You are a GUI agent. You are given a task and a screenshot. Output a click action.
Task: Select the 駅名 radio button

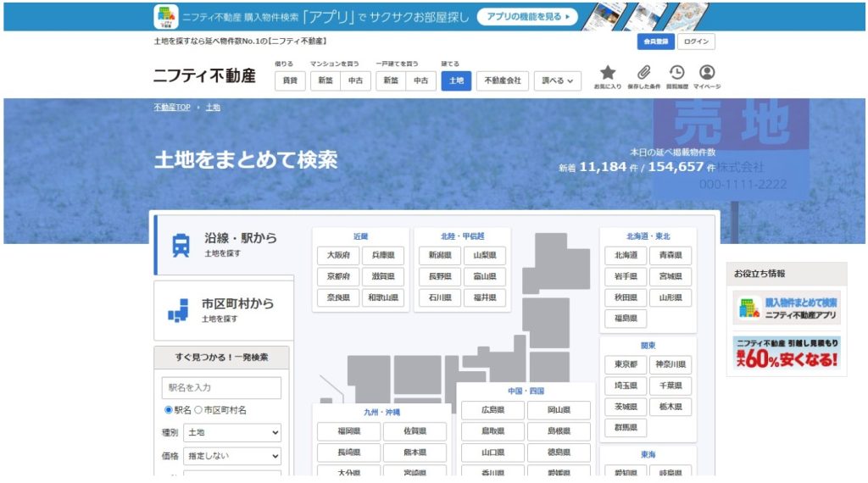[169, 410]
